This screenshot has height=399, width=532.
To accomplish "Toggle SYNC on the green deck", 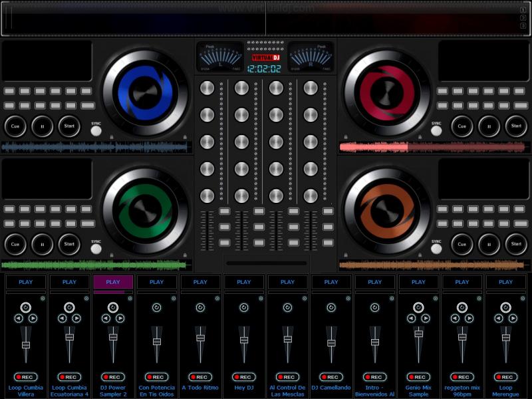I will point(96,249).
